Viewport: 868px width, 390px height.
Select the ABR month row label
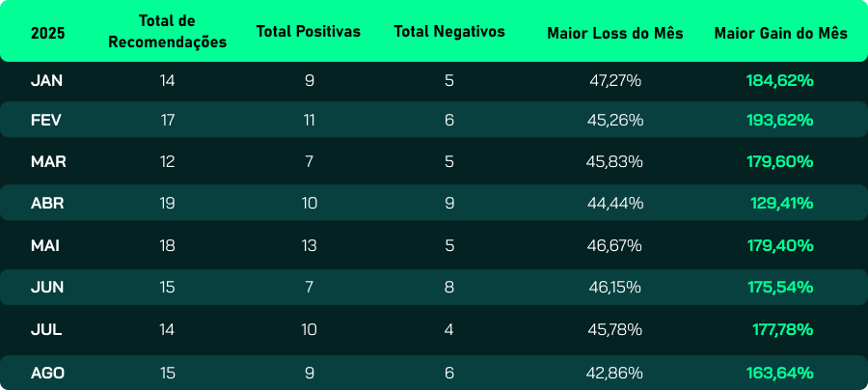pos(48,204)
